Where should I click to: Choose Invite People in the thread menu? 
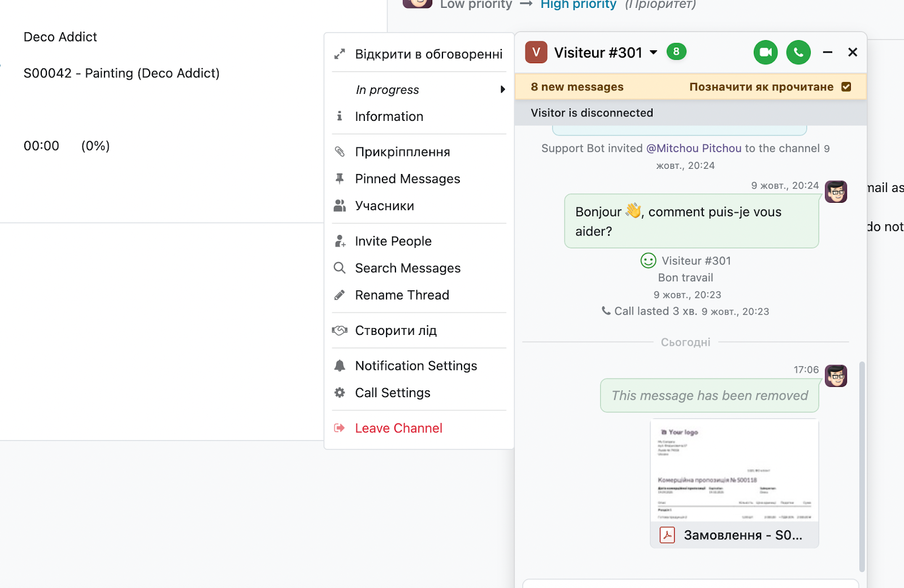pos(393,241)
